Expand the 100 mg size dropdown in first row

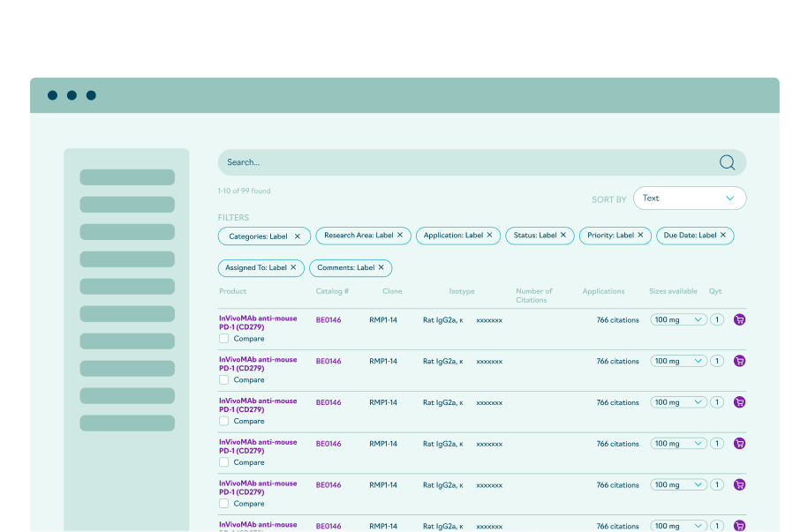[678, 320]
